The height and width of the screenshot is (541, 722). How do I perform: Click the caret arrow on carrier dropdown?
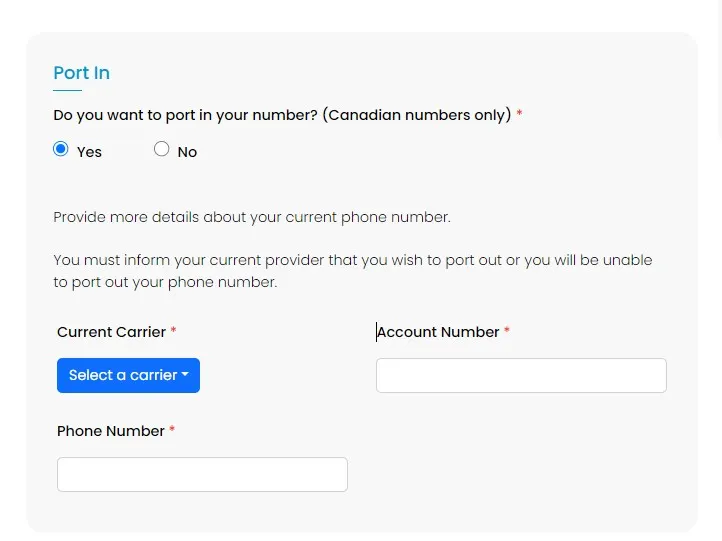click(186, 376)
